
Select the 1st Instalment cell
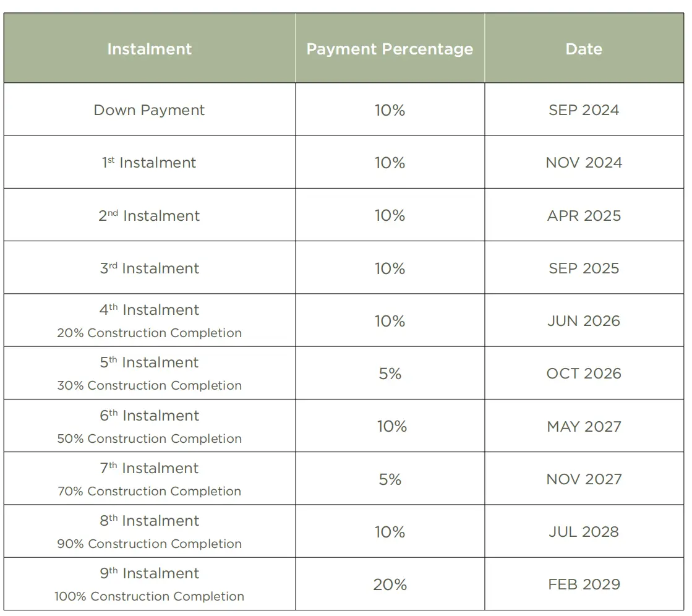tap(149, 163)
